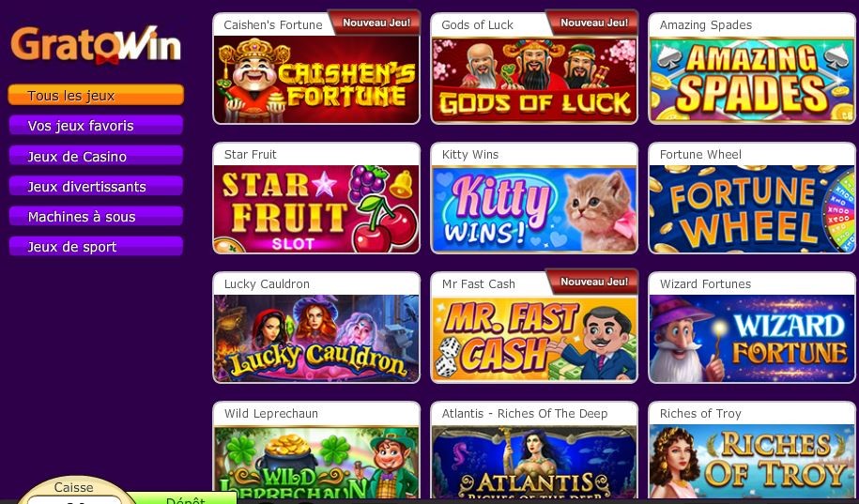Open Vos jeux favoris category
Screen dimensions: 859x504
pos(96,126)
